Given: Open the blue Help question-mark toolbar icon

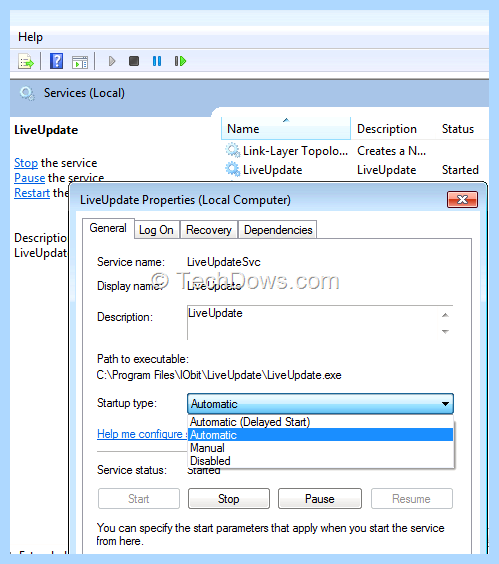Looking at the screenshot, I should [56, 61].
